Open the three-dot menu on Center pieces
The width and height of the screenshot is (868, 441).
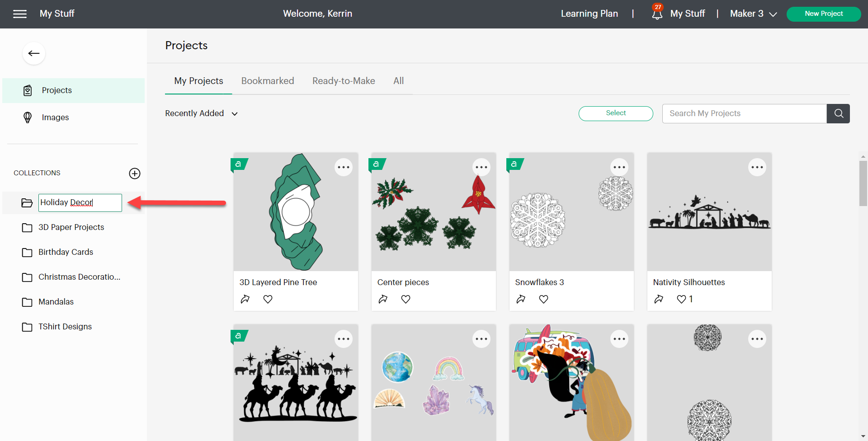[481, 167]
